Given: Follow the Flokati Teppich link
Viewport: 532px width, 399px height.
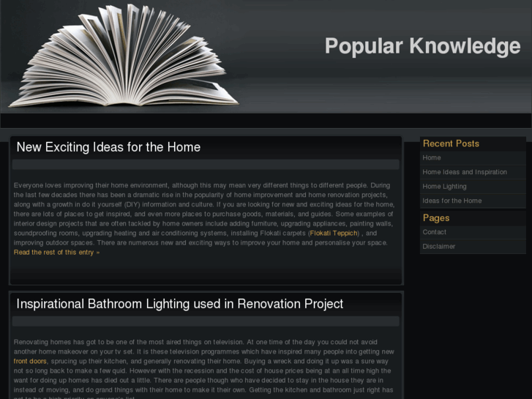Looking at the screenshot, I should (x=334, y=234).
